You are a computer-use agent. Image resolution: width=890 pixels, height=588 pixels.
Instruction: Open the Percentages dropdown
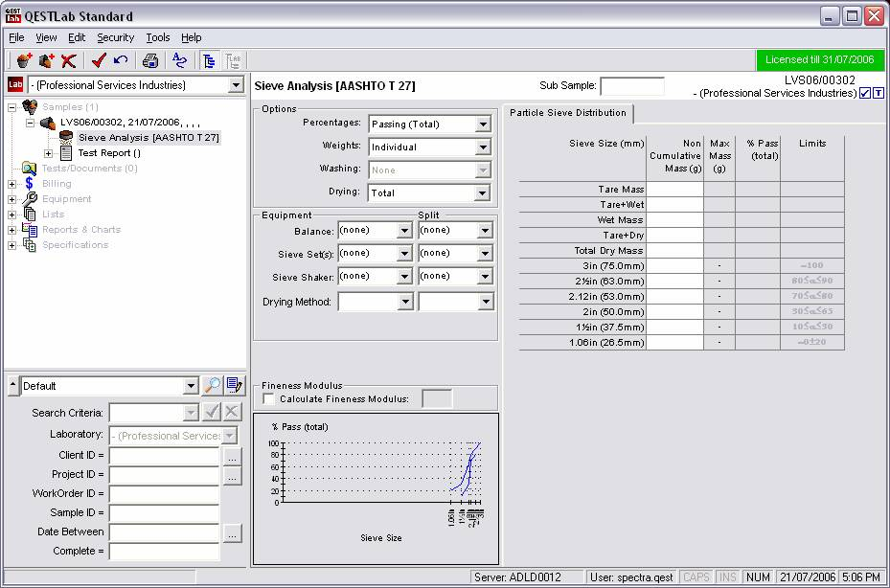tap(483, 124)
